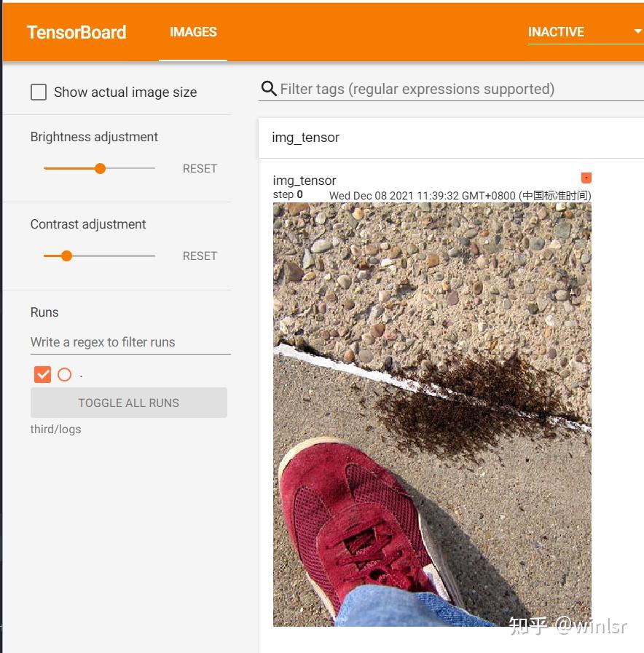644x653 pixels.
Task: Enable Show actual image size checkbox
Action: [39, 92]
